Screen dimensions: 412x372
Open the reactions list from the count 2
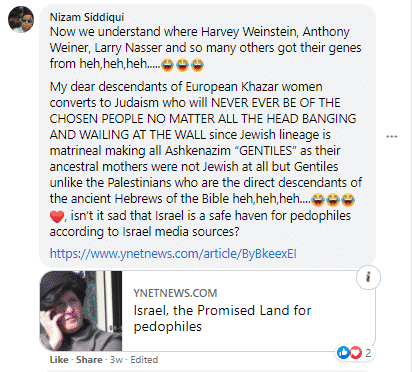click(368, 353)
